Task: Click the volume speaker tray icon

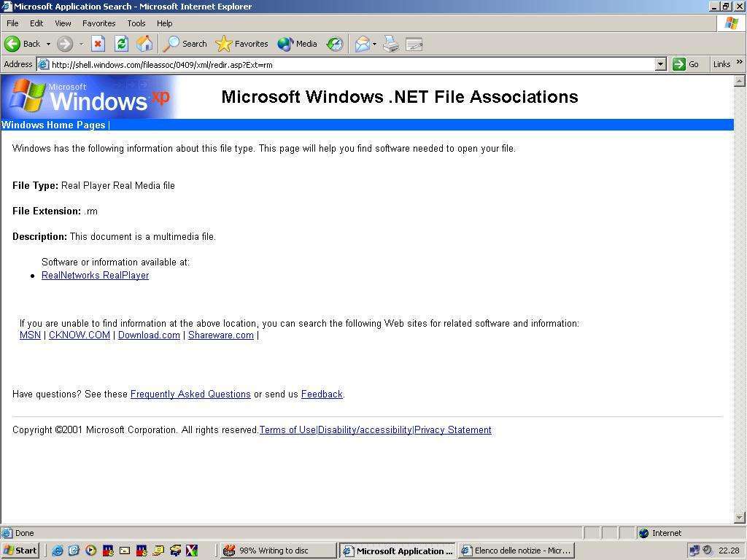Action: [708, 551]
